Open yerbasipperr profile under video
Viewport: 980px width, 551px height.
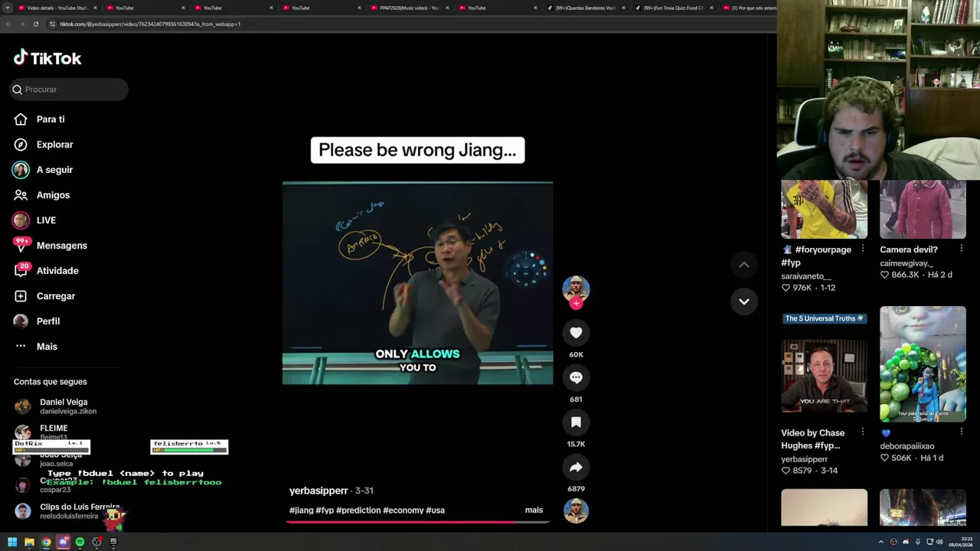(x=318, y=491)
